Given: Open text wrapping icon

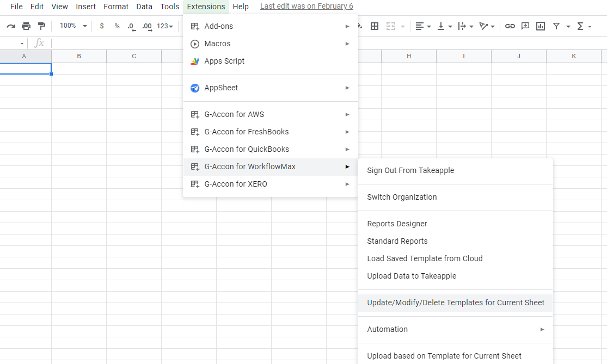Looking at the screenshot, I should (462, 26).
